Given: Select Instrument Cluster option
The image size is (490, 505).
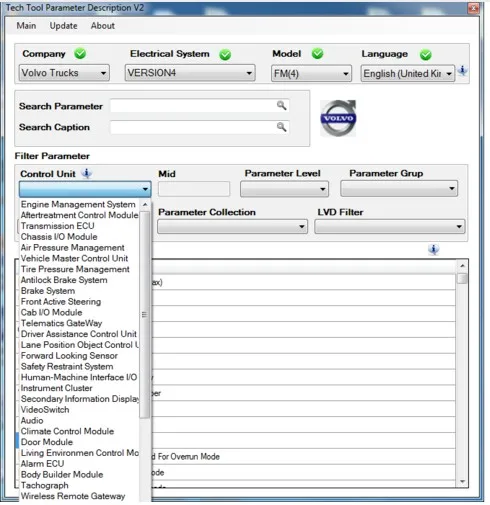Looking at the screenshot, I should click(x=79, y=388).
